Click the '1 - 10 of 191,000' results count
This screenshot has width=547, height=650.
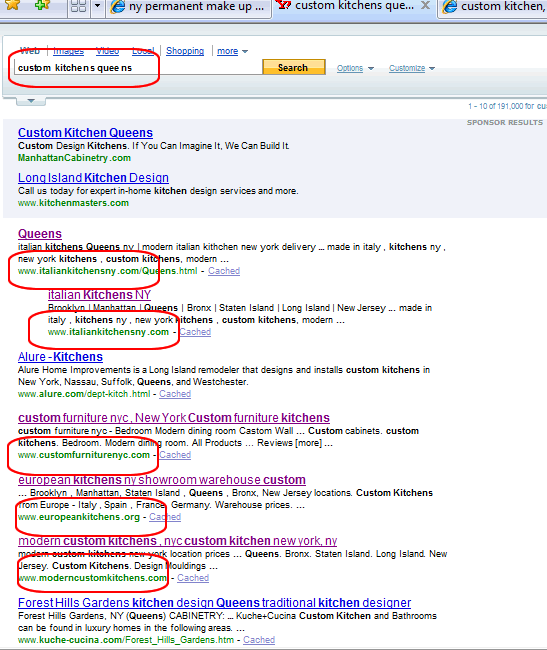pyautogui.click(x=507, y=106)
